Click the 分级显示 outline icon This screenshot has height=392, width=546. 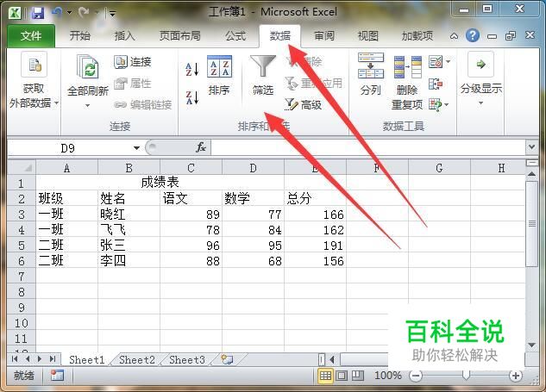(481, 65)
